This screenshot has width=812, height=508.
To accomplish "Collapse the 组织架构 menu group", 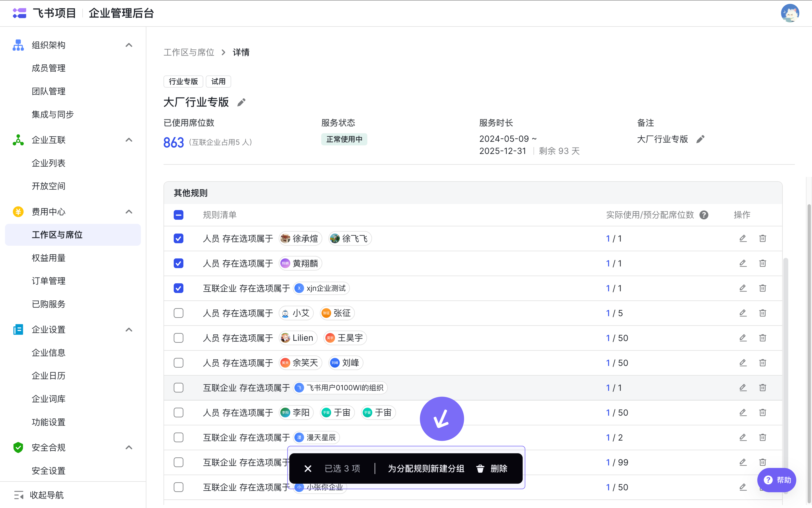I will 129,45.
